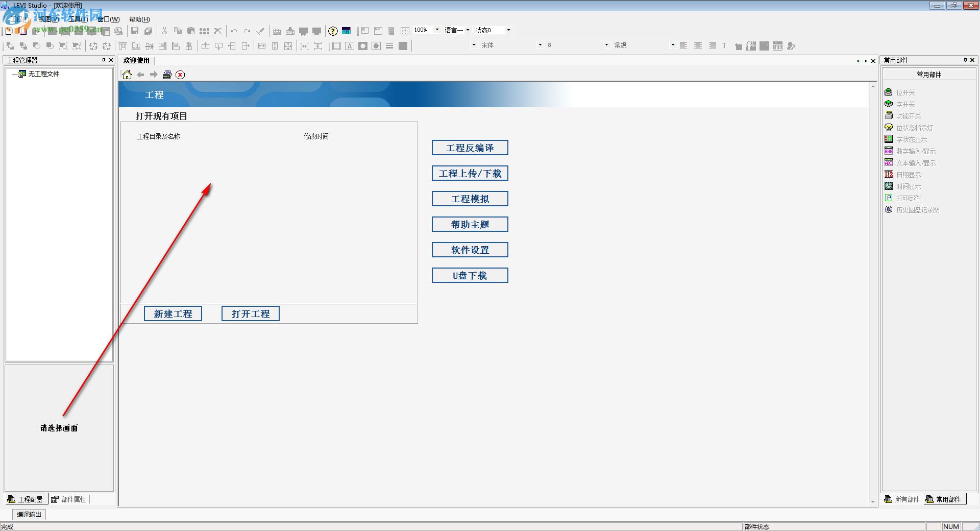Open the 宋体 font dropdown

(x=540, y=45)
